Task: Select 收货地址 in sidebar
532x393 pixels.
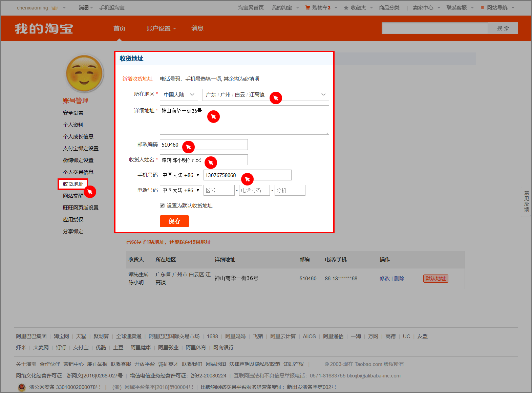Action: pos(73,184)
